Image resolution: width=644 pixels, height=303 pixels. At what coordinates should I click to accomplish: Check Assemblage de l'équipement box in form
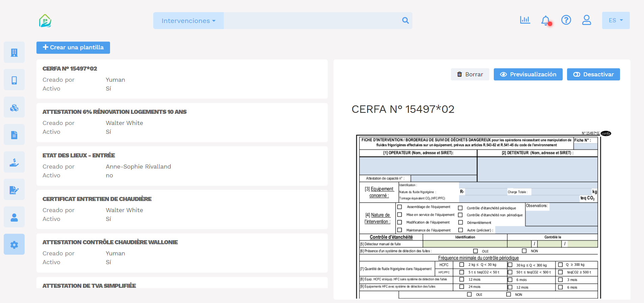tap(400, 207)
